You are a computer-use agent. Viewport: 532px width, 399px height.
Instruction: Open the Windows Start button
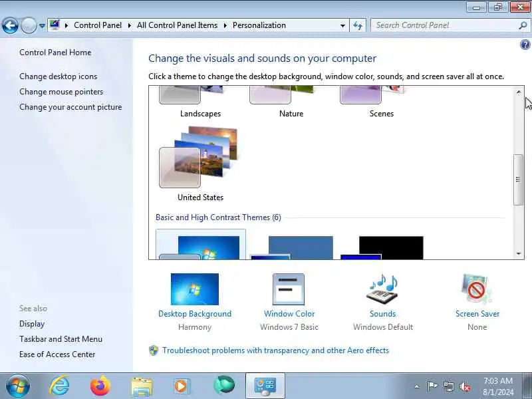click(18, 386)
